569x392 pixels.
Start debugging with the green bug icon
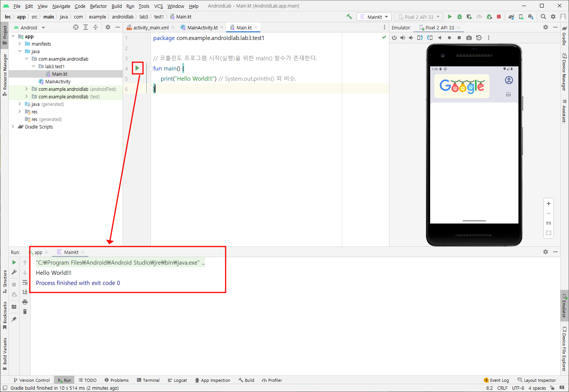click(460, 17)
